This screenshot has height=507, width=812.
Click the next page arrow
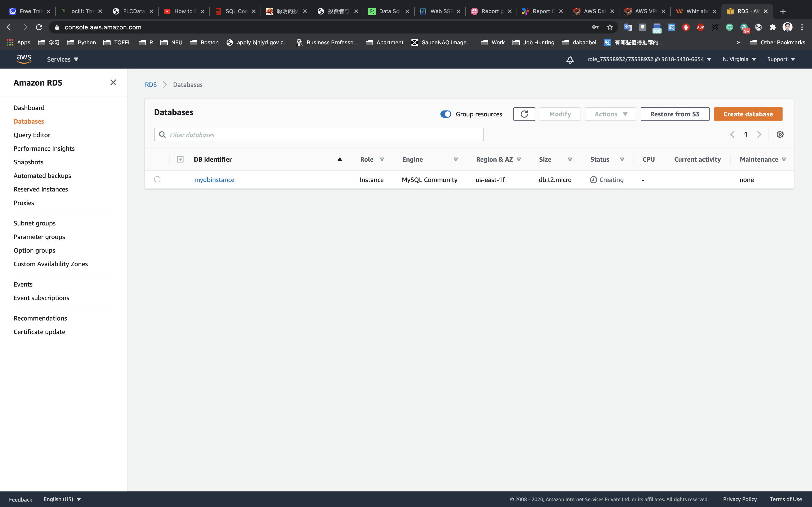759,134
